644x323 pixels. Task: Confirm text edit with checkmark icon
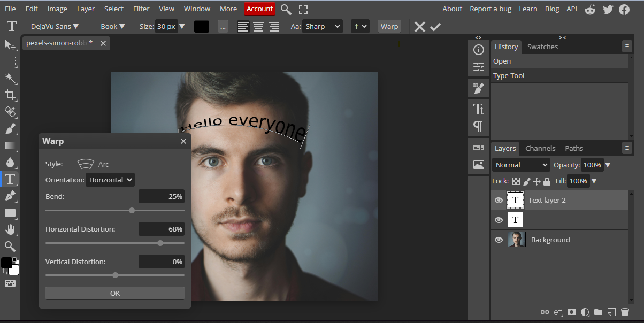435,27
